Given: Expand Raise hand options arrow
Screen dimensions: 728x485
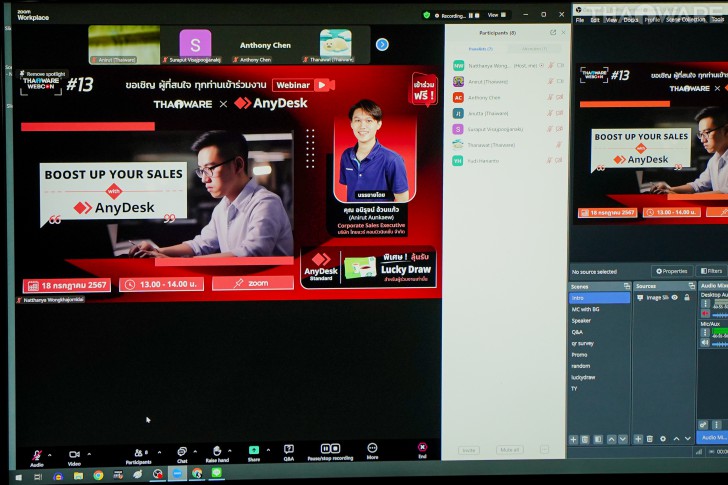Looking at the screenshot, I should click(x=229, y=451).
